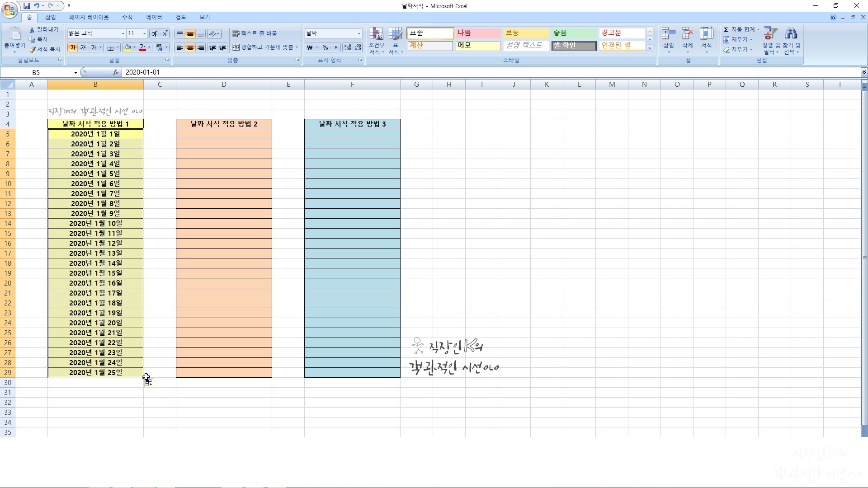868x488 pixels.
Task: Click the Delete cells (삭제) icon
Action: click(x=687, y=34)
